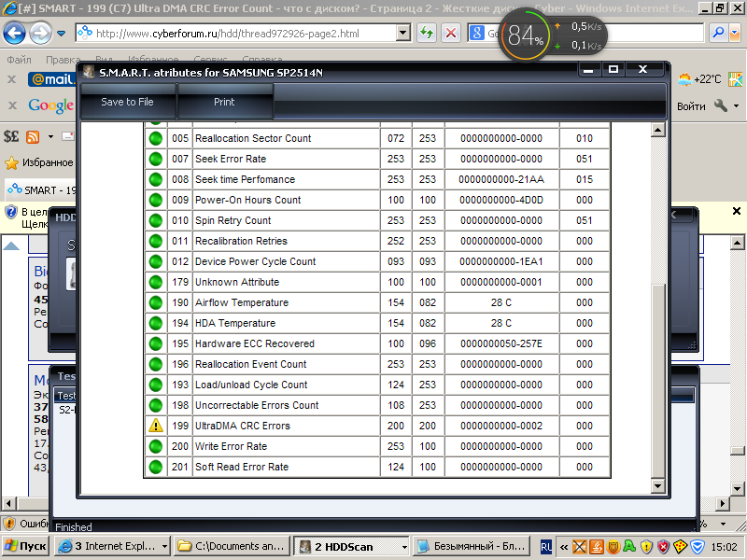Open C:\Documents folder taskbar item
The width and height of the screenshot is (747, 560).
tap(233, 546)
